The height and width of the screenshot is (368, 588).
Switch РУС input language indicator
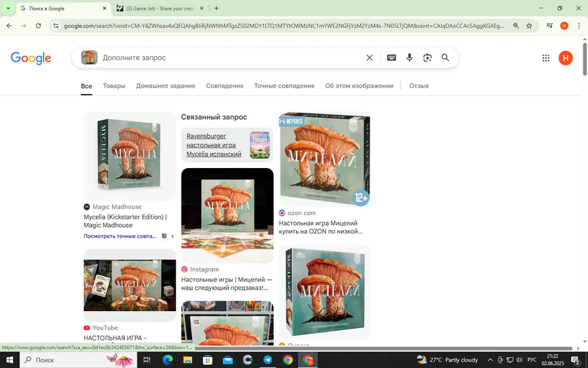(532, 360)
